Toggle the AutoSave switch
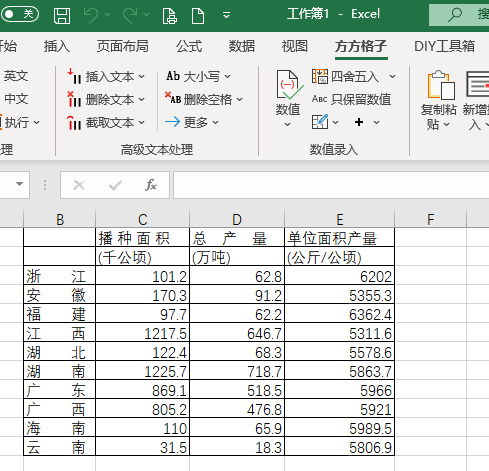 pos(20,14)
